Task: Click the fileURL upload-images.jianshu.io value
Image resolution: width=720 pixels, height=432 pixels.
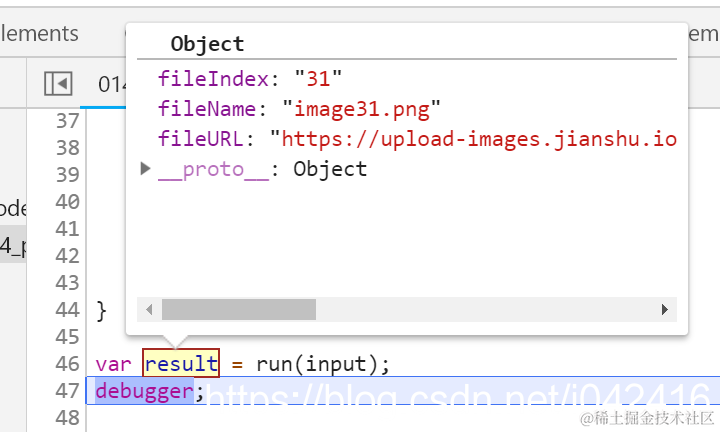Action: [473, 139]
